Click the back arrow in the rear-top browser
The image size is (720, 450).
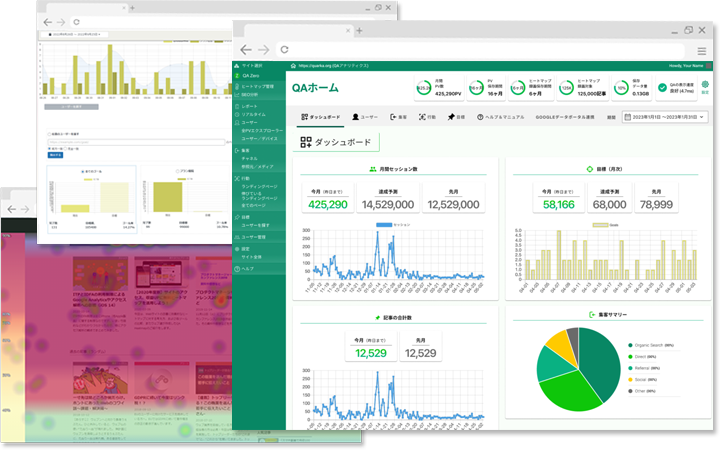point(47,22)
